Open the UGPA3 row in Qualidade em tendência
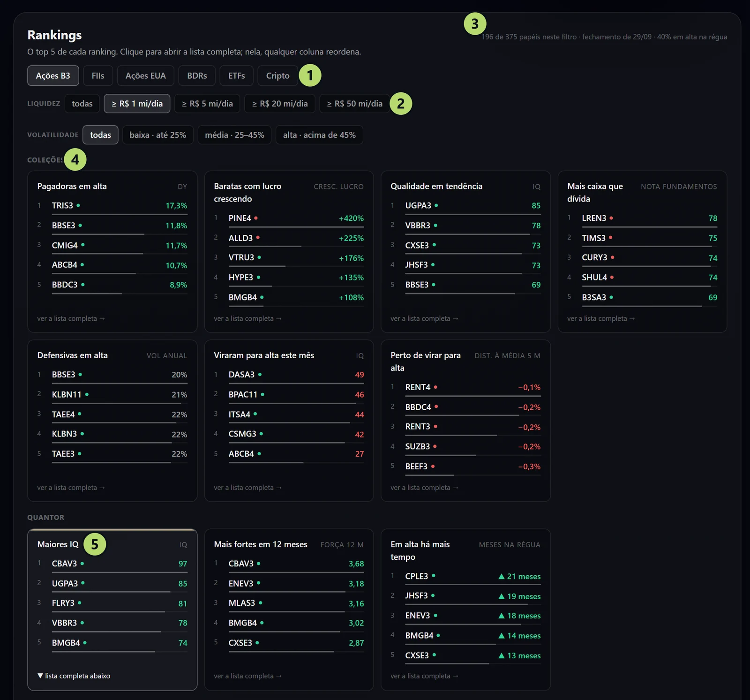The image size is (750, 700). coord(465,206)
